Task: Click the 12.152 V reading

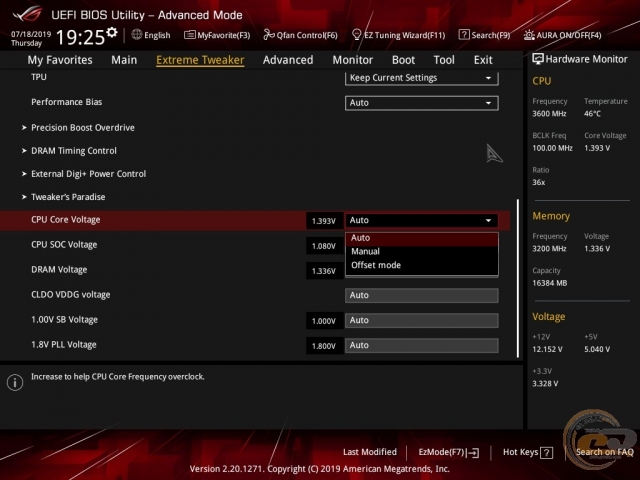Action: click(x=547, y=349)
